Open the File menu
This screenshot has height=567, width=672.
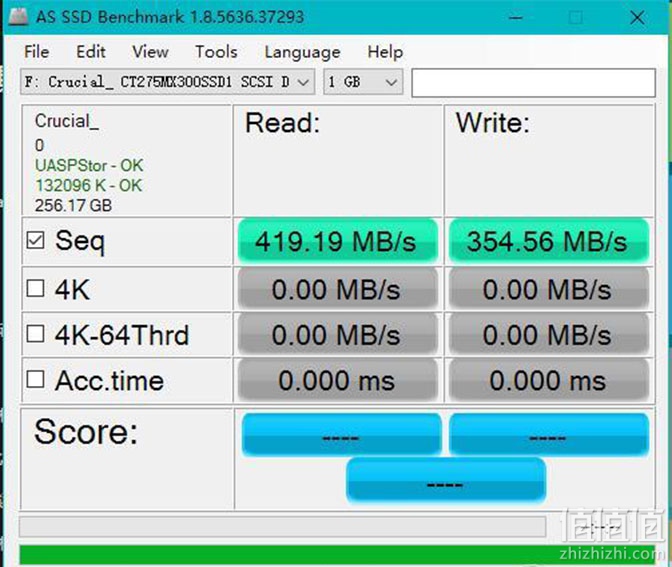[36, 52]
